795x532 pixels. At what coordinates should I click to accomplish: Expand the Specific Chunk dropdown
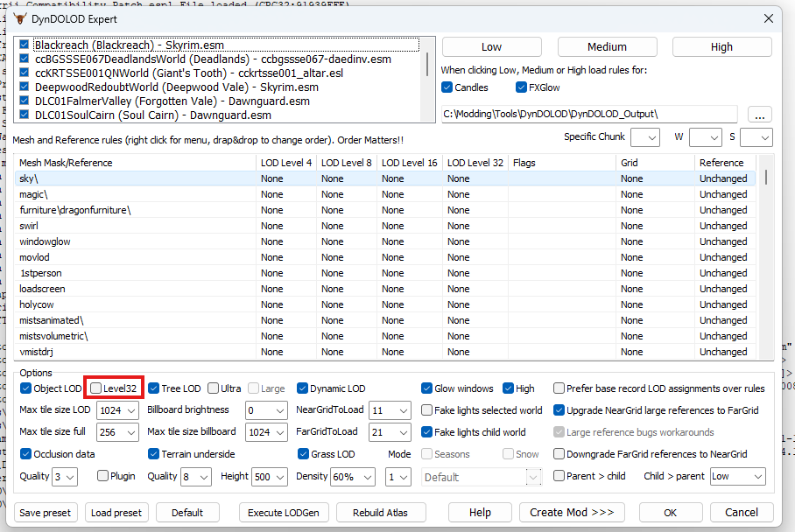click(x=645, y=137)
